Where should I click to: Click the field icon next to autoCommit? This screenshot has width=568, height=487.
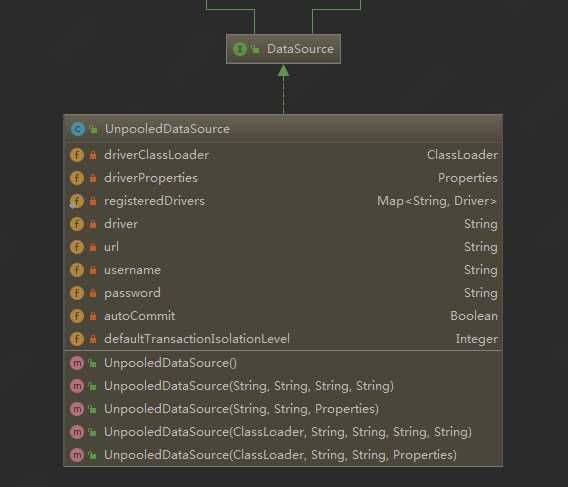click(77, 316)
